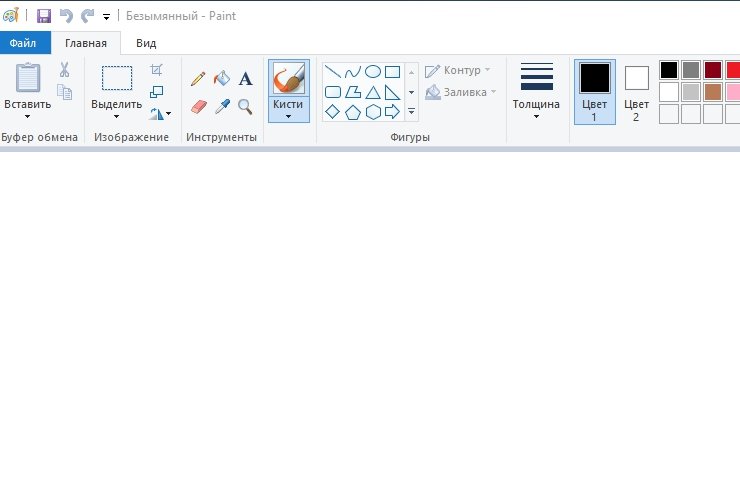The image size is (740, 486).
Task: Click the Crop icon in the Изображение group
Action: [x=156, y=70]
